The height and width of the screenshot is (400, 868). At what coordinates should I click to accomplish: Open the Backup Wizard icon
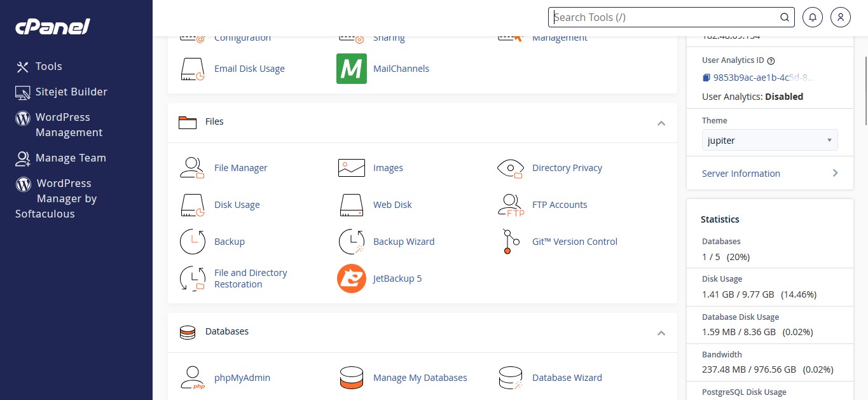point(351,242)
